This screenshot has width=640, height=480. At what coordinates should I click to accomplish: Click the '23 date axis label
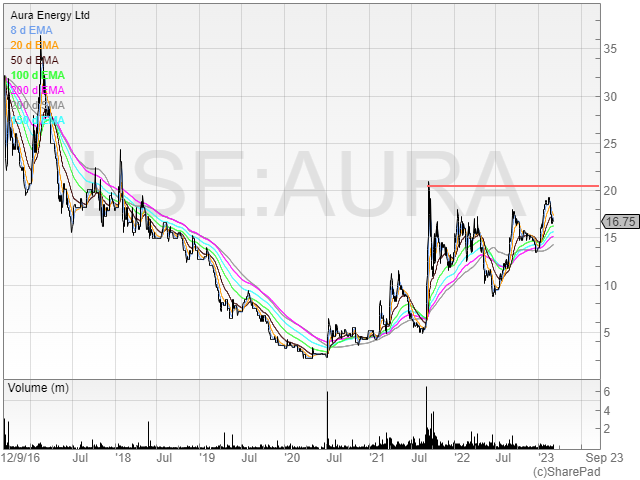click(x=546, y=458)
